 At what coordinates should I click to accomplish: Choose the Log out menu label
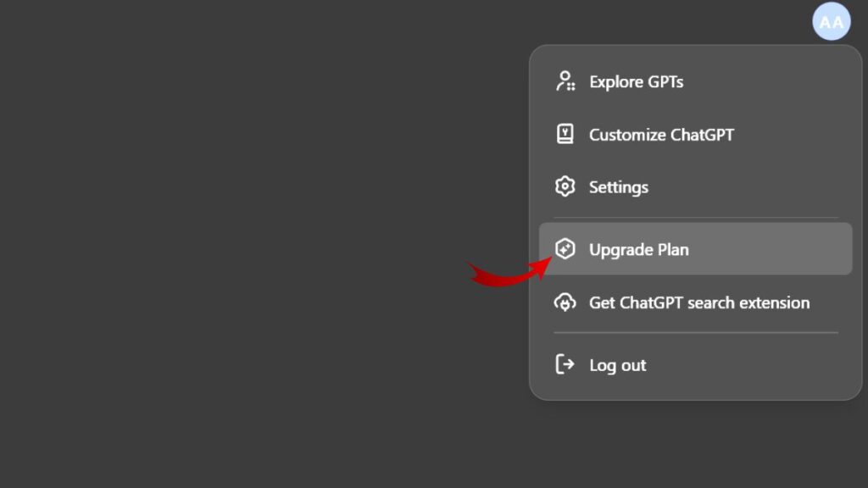tap(617, 365)
